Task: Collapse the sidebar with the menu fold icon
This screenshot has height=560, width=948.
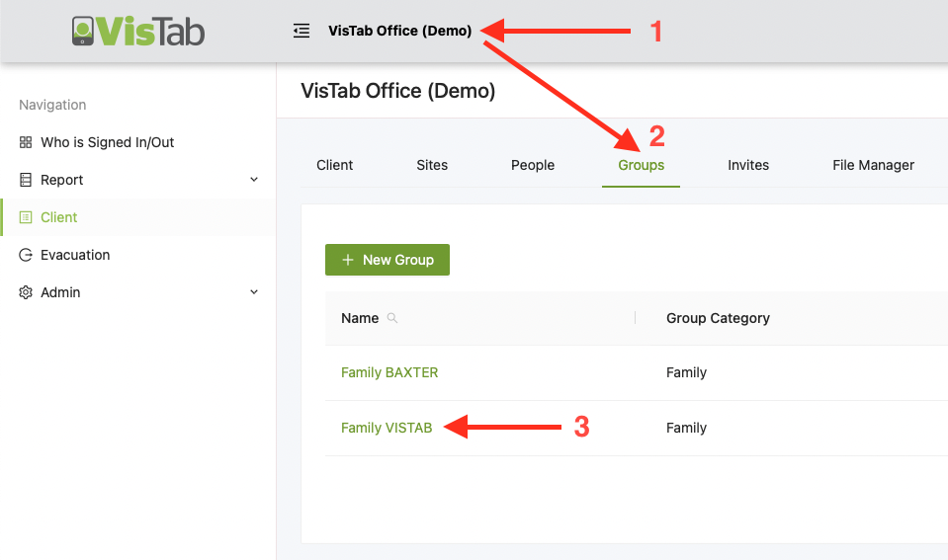Action: click(302, 31)
